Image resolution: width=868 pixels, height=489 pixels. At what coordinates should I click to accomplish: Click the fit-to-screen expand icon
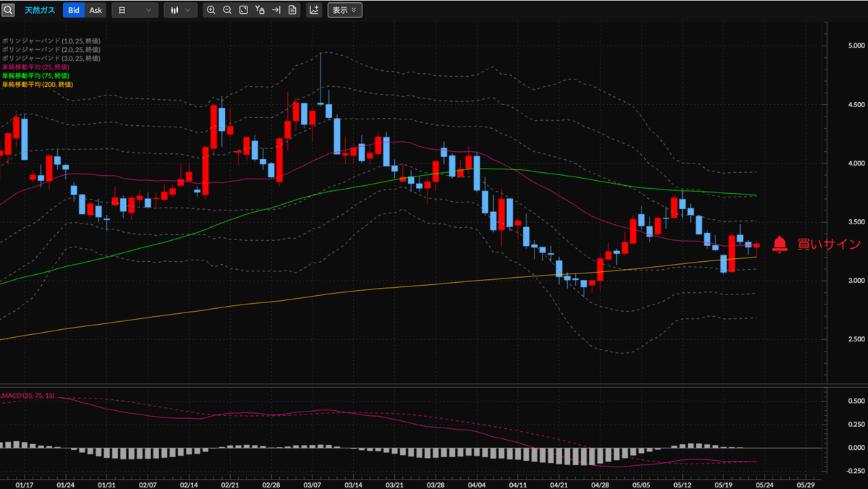(x=244, y=10)
